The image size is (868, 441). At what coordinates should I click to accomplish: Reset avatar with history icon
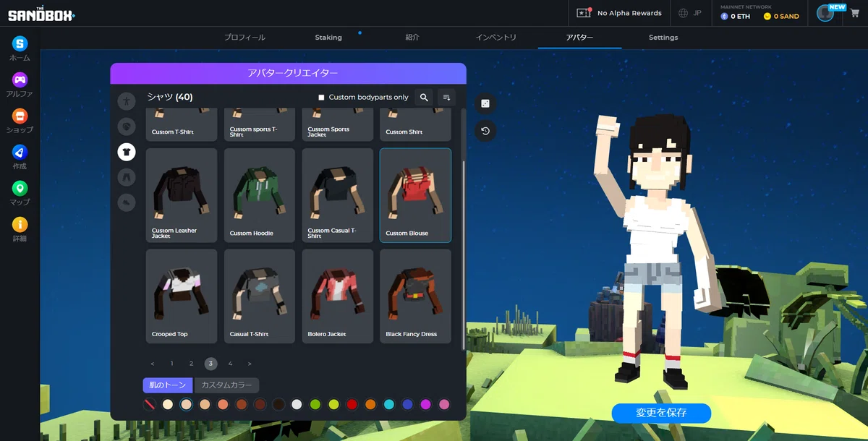485,131
